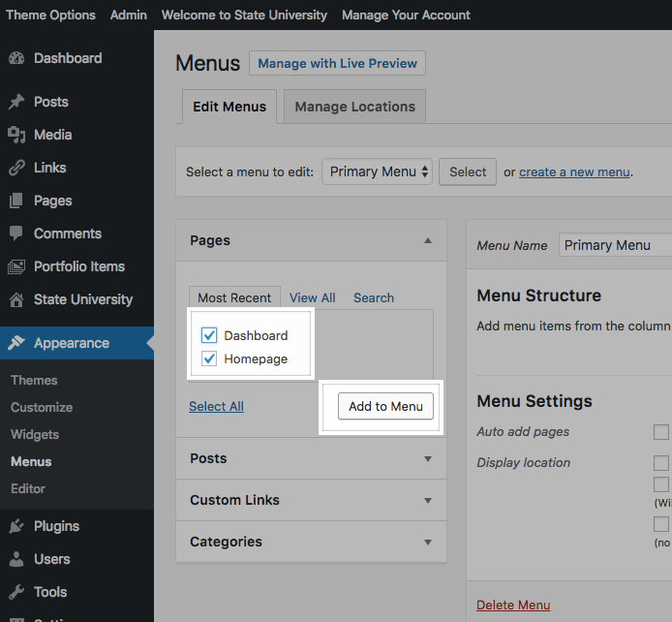Enable the Auto add pages checkbox
The image size is (672, 622).
[x=660, y=432]
